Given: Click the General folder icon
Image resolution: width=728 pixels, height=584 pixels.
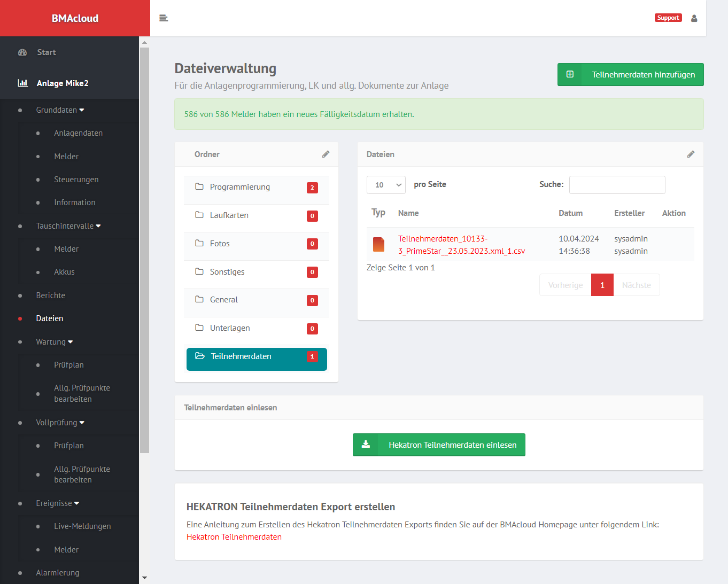Looking at the screenshot, I should [x=199, y=299].
